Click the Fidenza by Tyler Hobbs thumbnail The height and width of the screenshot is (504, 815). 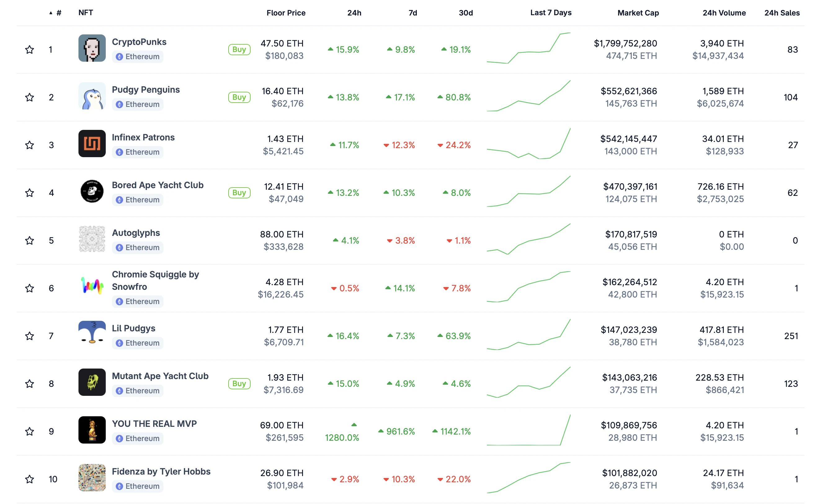[x=92, y=478]
